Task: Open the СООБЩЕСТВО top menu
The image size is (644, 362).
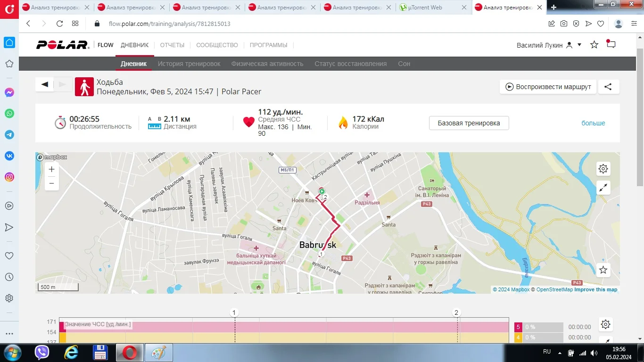Action: click(217, 45)
